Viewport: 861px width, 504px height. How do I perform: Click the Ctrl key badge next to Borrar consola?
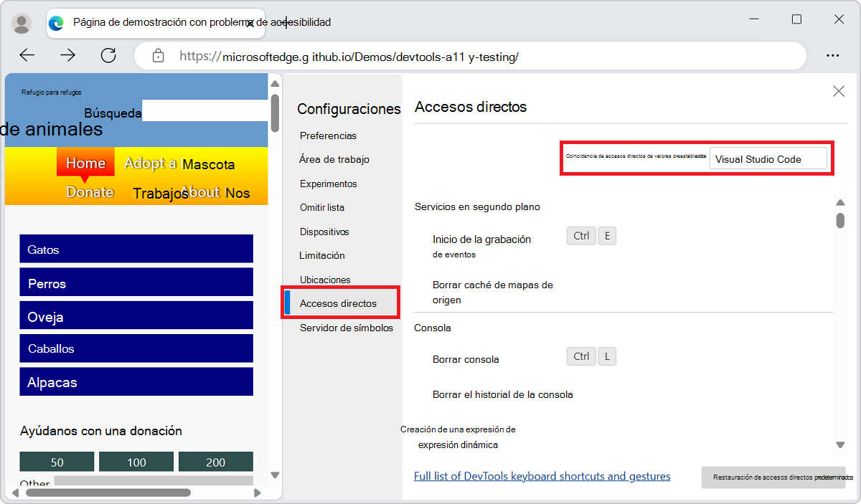581,356
